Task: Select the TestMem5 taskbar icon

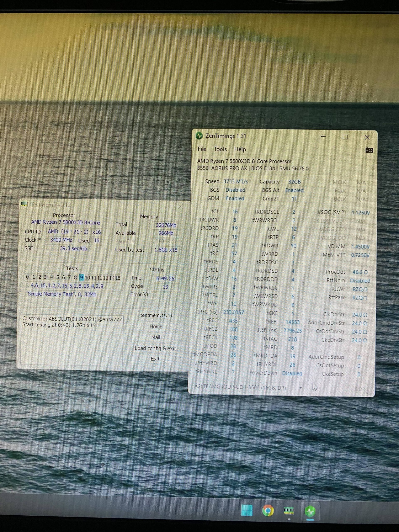Action: (x=289, y=510)
